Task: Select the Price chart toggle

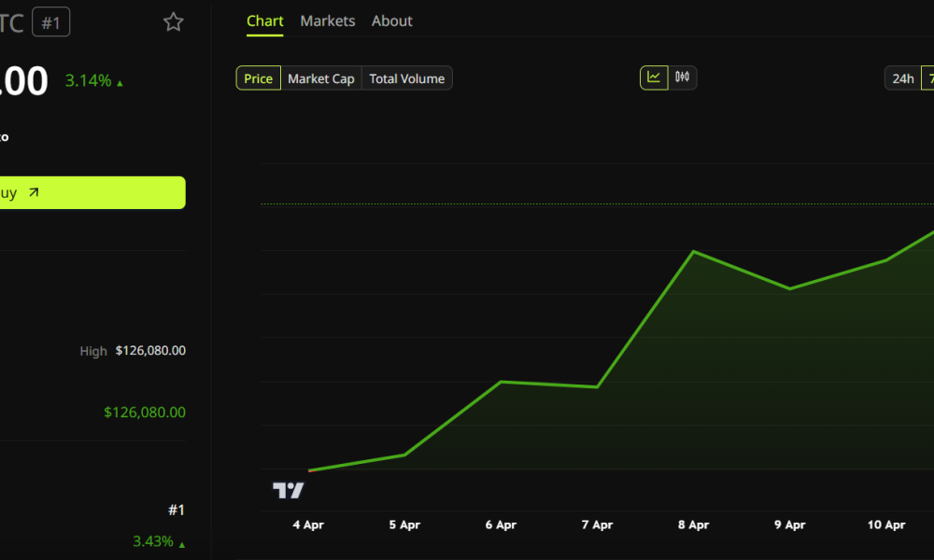Action: [258, 78]
